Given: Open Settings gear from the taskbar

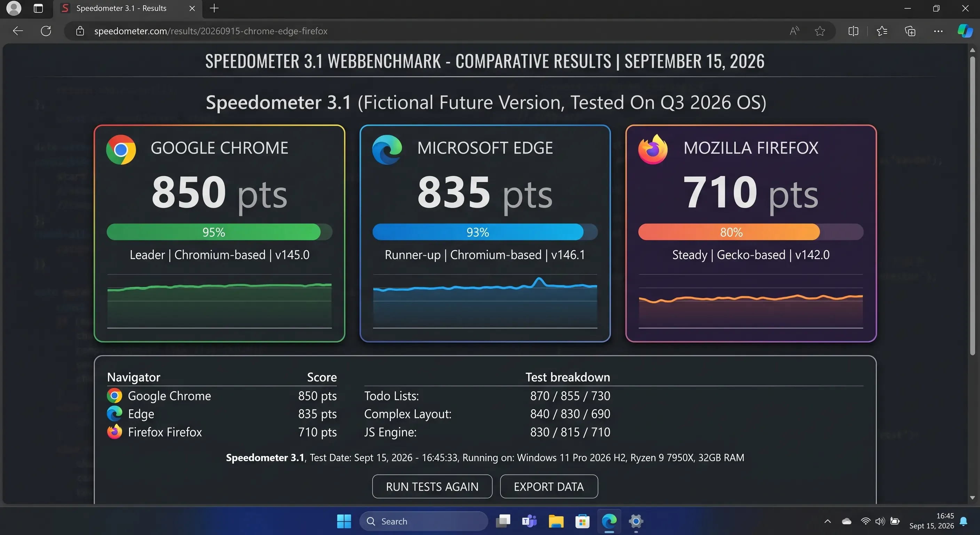Looking at the screenshot, I should [636, 521].
